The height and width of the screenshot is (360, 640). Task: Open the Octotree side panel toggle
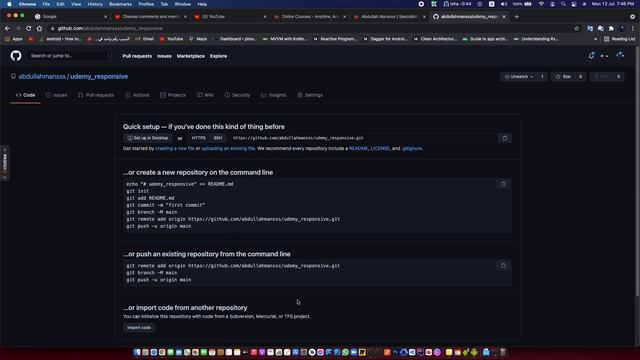tap(4, 162)
